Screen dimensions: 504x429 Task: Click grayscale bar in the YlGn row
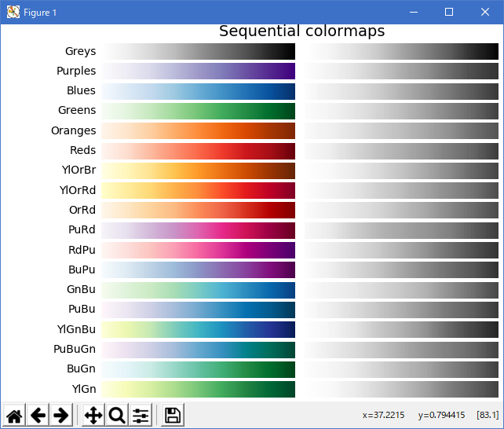(401, 389)
